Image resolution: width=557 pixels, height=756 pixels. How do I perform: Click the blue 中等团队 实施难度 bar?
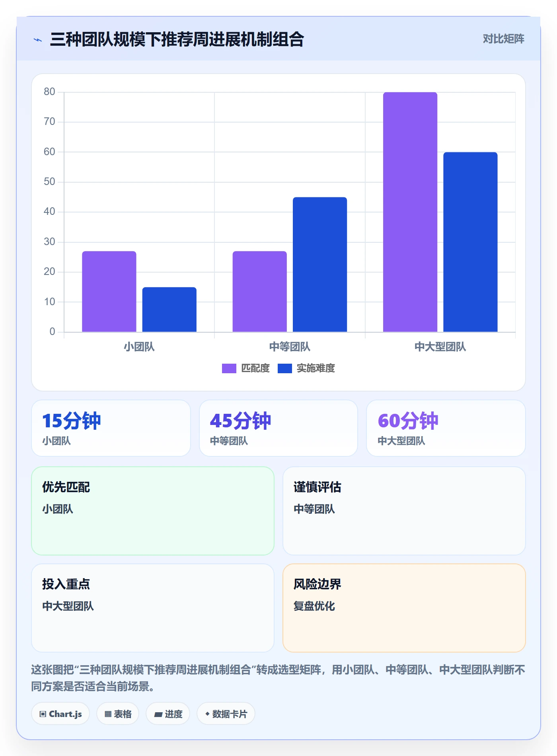click(320, 265)
